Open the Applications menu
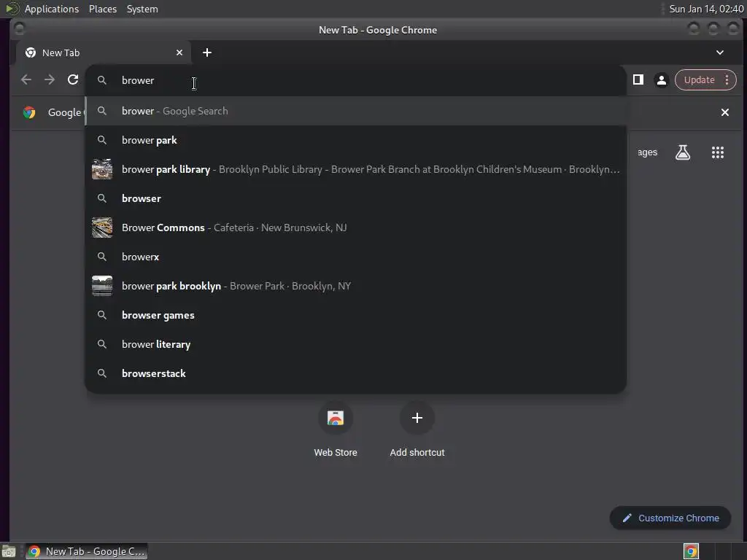 pos(52,9)
